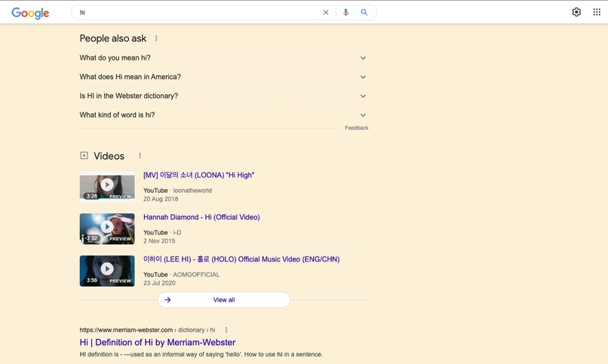Image resolution: width=608 pixels, height=364 pixels.
Task: Play the LEE HI HOLO video thumbnail
Action: 107,271
